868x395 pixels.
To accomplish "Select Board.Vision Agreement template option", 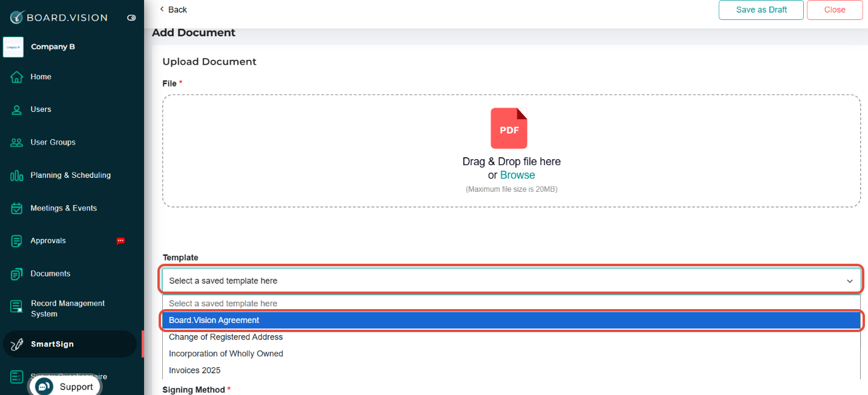I will click(x=511, y=321).
